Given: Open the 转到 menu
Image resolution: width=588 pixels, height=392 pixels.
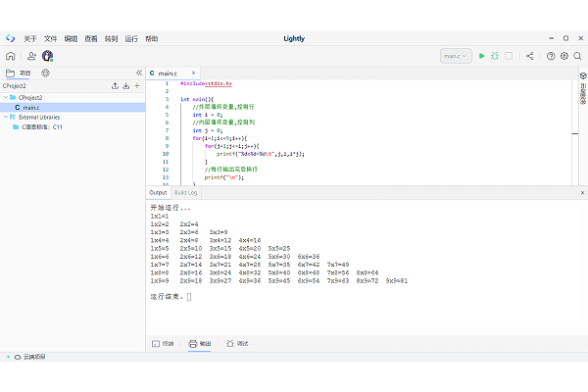Looking at the screenshot, I should tap(111, 38).
